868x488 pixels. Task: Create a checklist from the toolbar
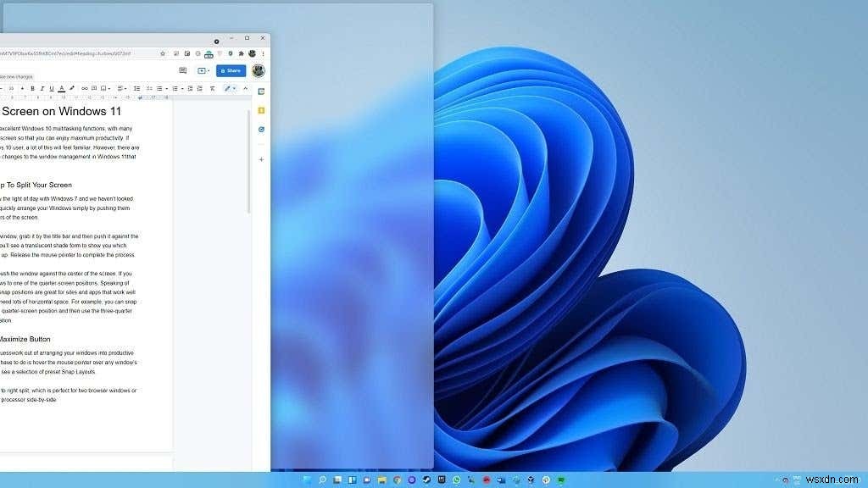pyautogui.click(x=148, y=88)
